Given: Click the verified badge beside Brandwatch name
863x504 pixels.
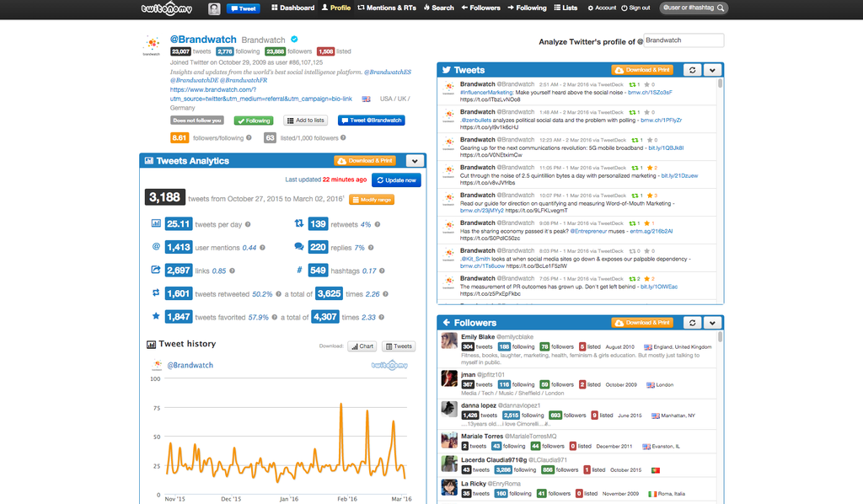Looking at the screenshot, I should click(x=294, y=40).
